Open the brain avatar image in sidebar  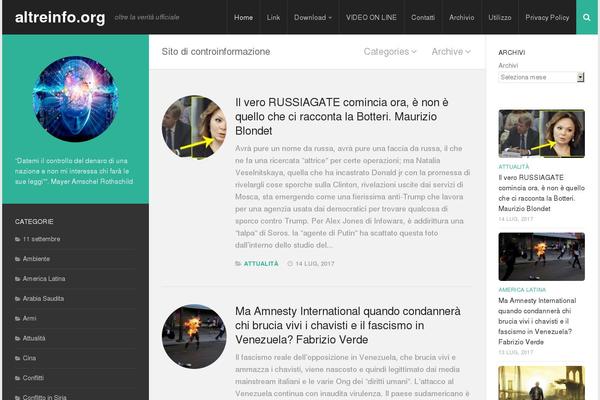pyautogui.click(x=75, y=99)
